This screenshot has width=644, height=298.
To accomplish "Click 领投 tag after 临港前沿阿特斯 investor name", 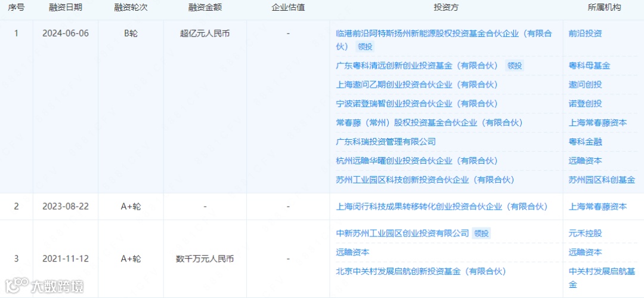I will point(365,47).
